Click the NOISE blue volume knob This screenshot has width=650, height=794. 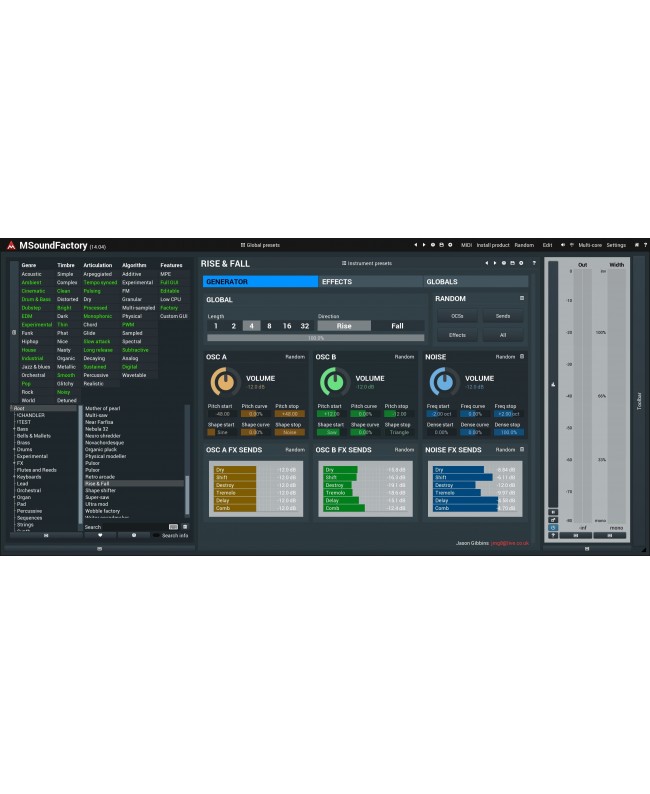(444, 382)
